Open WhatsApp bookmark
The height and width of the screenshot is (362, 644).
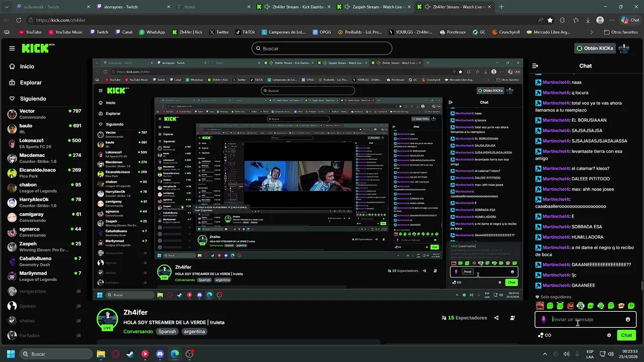coord(151,32)
